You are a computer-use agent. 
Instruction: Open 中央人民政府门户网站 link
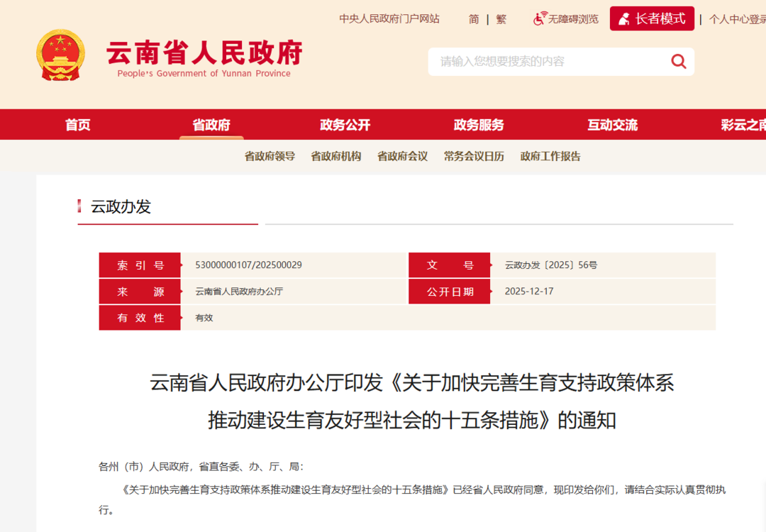tap(389, 19)
